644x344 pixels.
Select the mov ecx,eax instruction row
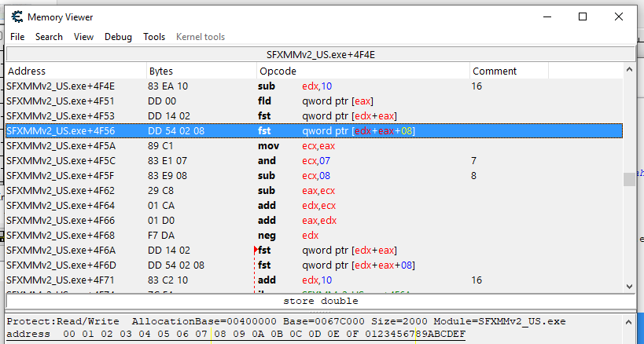coord(315,145)
